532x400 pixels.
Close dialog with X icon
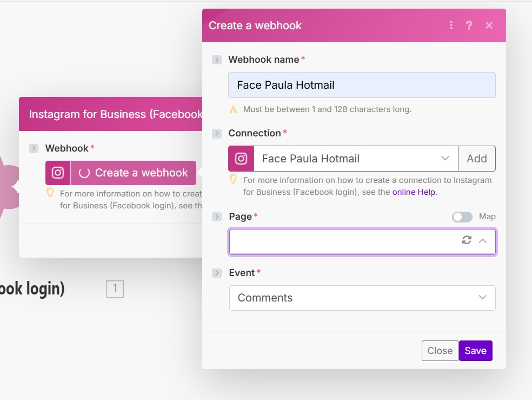click(489, 25)
